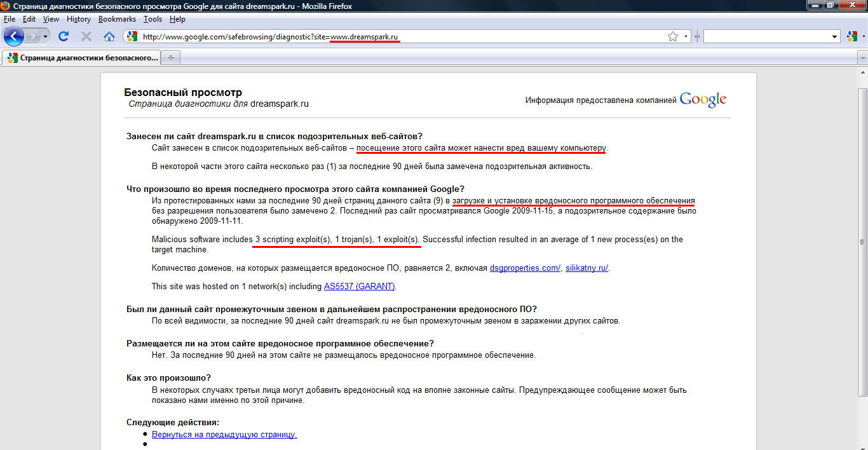Select the Страница диагностики безопасного tab
This screenshot has width=868, height=450.
point(81,57)
